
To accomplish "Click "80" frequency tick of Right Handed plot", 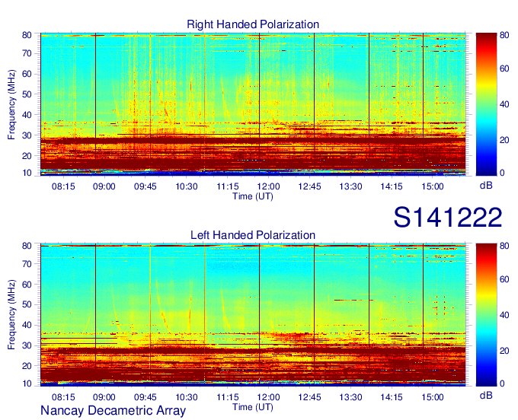I will (x=27, y=35).
